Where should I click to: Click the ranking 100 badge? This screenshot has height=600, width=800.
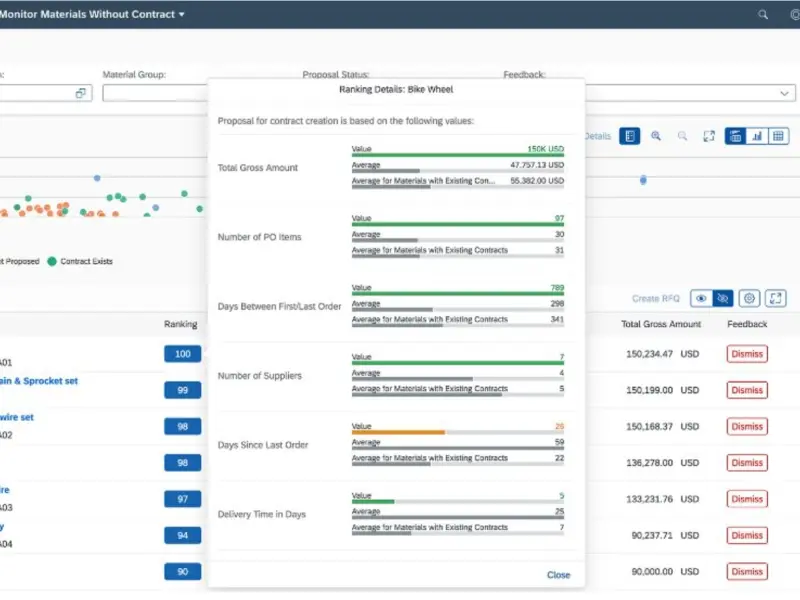click(182, 354)
